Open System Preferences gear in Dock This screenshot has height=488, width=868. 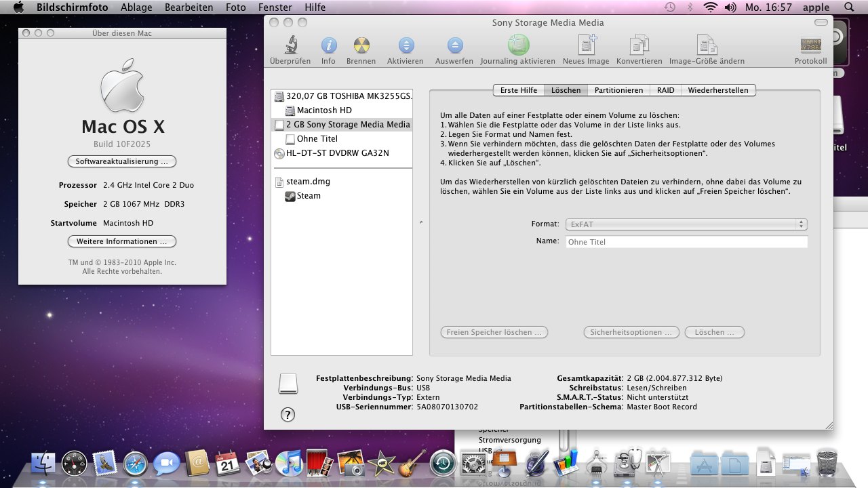[x=473, y=463]
